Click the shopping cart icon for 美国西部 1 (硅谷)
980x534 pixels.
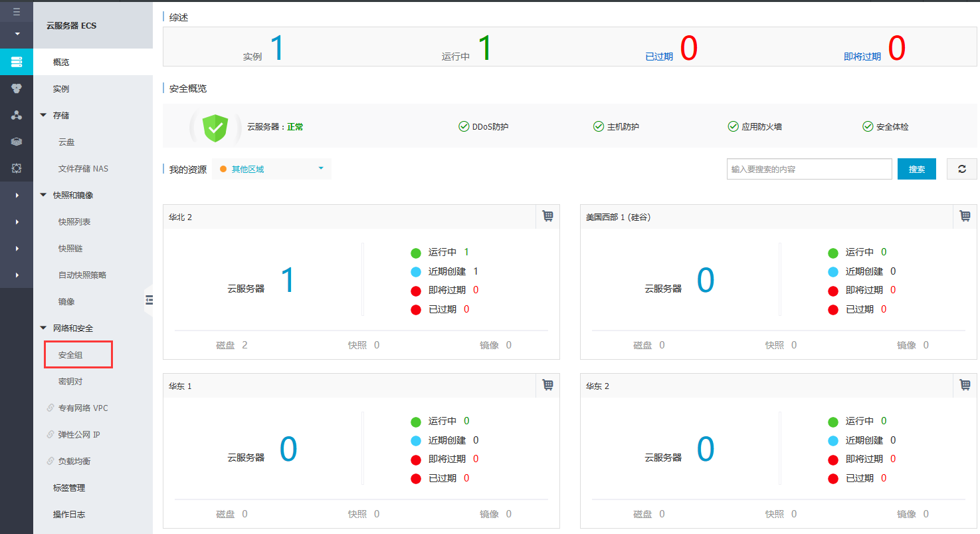click(965, 216)
